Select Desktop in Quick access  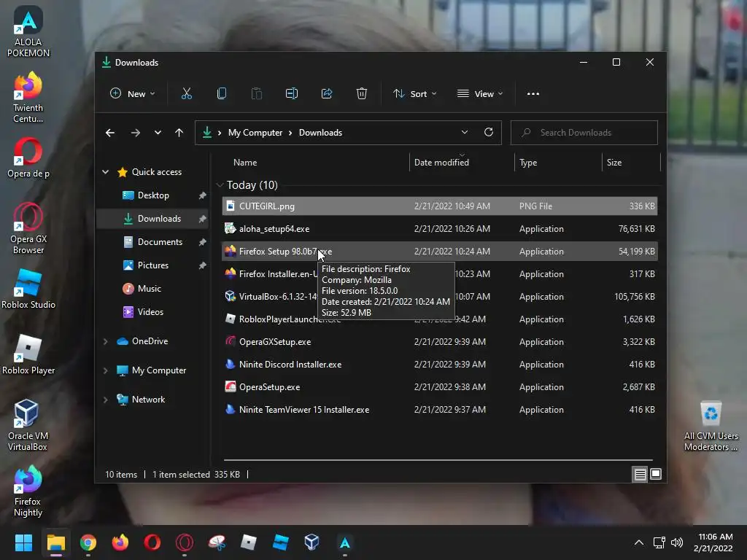(153, 195)
